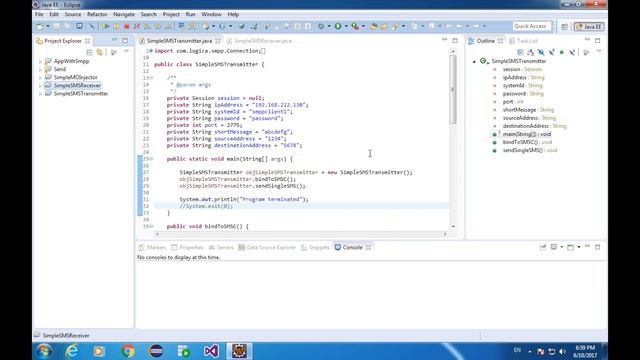
Task: Click the Display Selected Console icon
Action: click(554, 247)
